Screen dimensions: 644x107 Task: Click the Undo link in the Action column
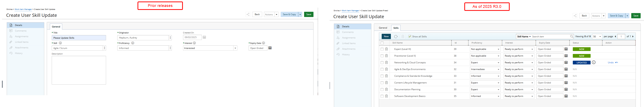click(613, 63)
